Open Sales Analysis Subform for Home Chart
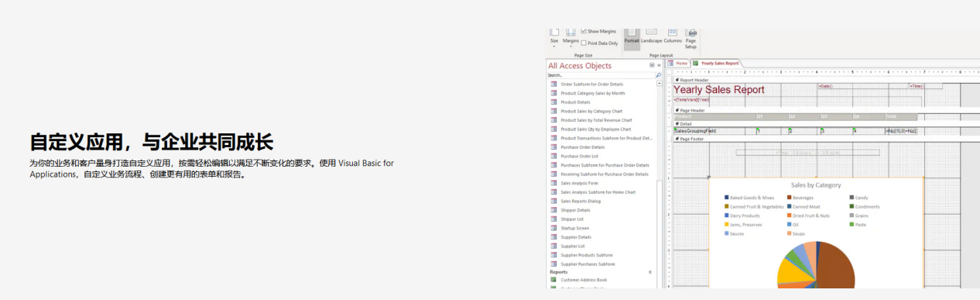Viewport: 980px width, 300px height. point(598,192)
